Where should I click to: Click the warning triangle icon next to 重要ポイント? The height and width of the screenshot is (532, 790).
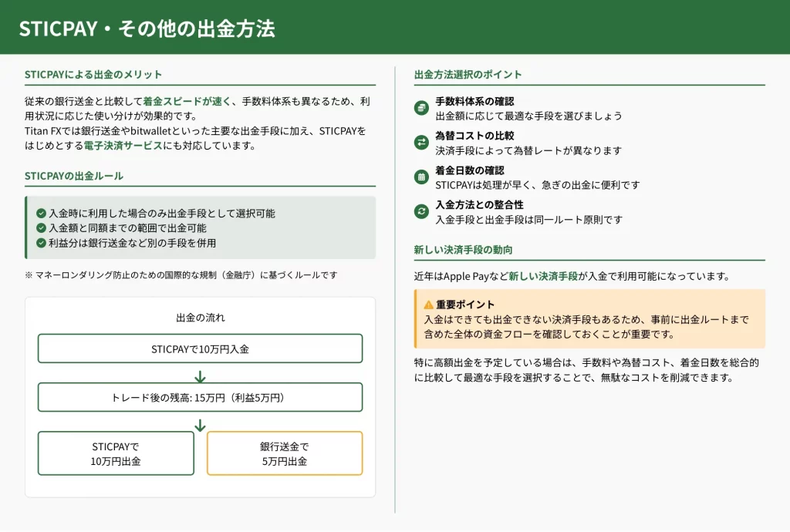429,305
